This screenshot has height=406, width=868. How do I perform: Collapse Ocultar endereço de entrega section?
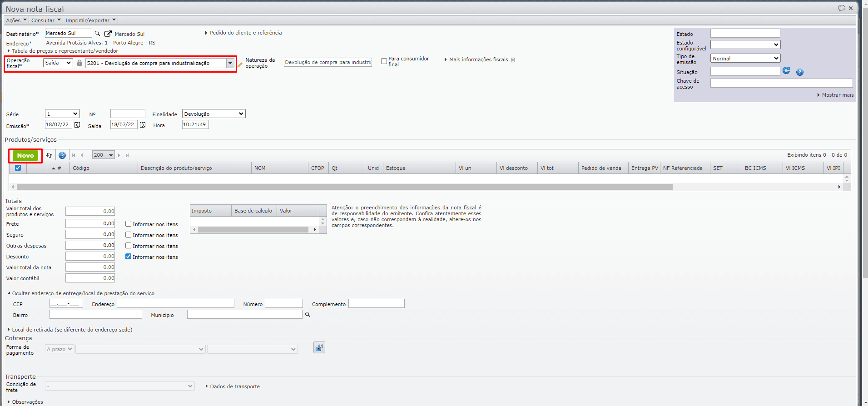point(81,293)
